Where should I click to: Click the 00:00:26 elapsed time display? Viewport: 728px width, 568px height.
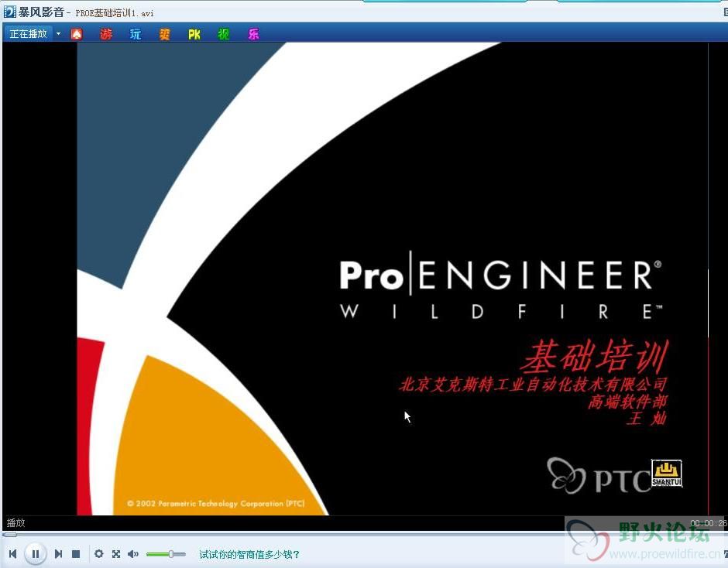709,523
